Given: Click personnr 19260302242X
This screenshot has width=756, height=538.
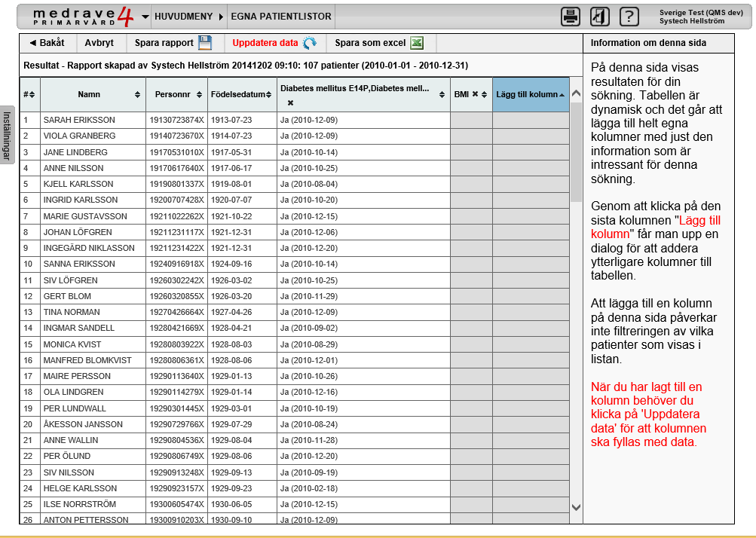Looking at the screenshot, I should coord(177,280).
